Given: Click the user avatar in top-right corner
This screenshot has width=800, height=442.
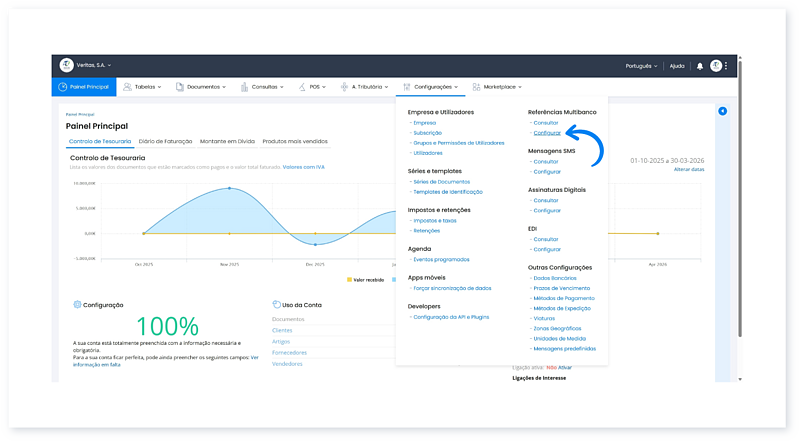Looking at the screenshot, I should click(716, 66).
